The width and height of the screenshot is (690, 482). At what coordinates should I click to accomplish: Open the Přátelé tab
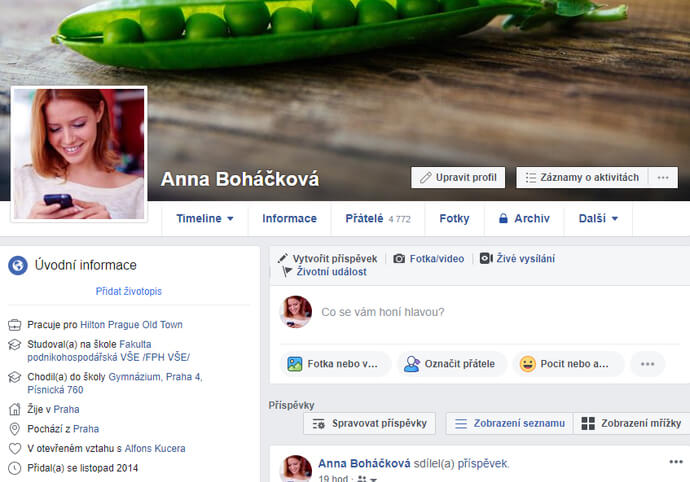click(x=378, y=218)
